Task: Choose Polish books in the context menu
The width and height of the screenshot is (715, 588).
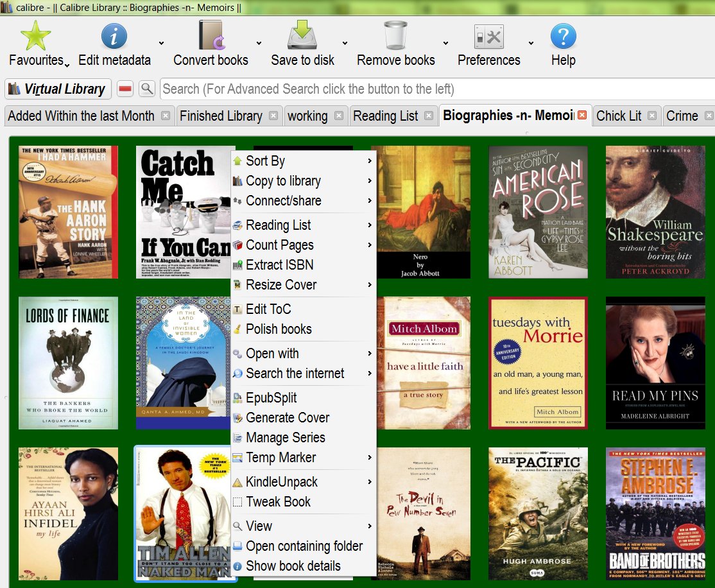Action: point(279,329)
